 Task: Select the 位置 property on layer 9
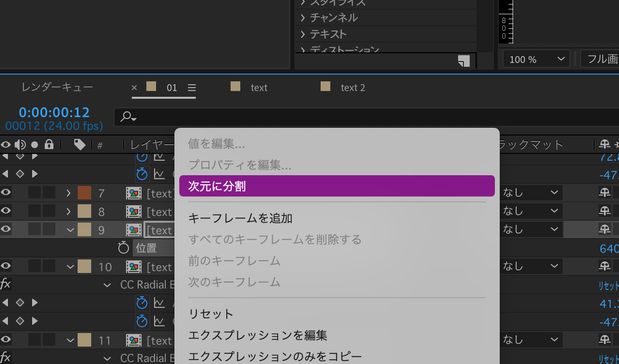[x=146, y=248]
